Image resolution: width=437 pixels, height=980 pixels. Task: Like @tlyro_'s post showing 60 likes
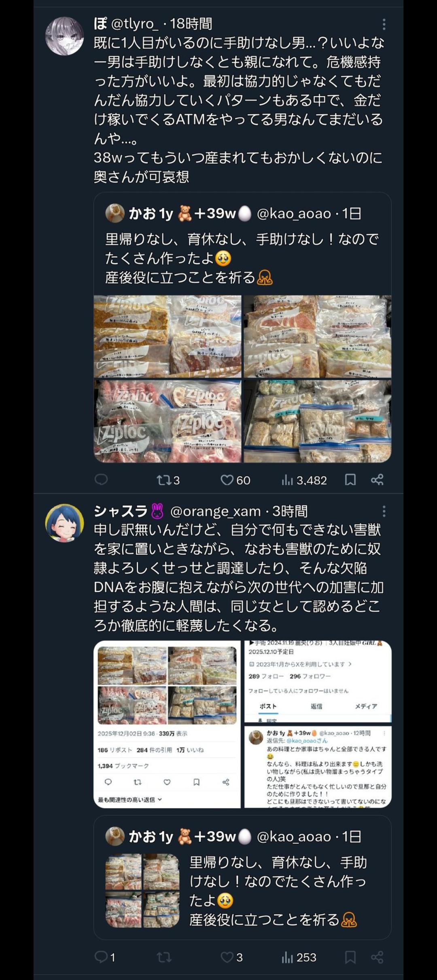[235, 480]
